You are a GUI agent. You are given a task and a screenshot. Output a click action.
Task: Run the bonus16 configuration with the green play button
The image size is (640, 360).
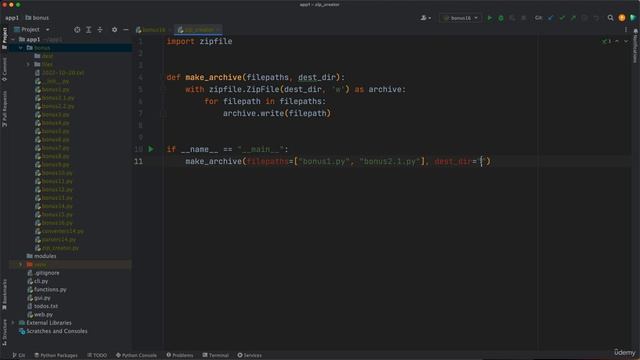[489, 18]
